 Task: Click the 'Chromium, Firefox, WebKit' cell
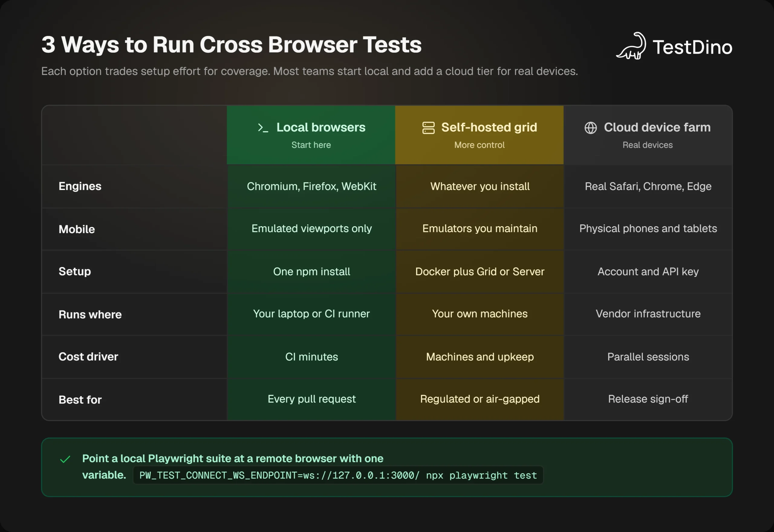pyautogui.click(x=311, y=186)
